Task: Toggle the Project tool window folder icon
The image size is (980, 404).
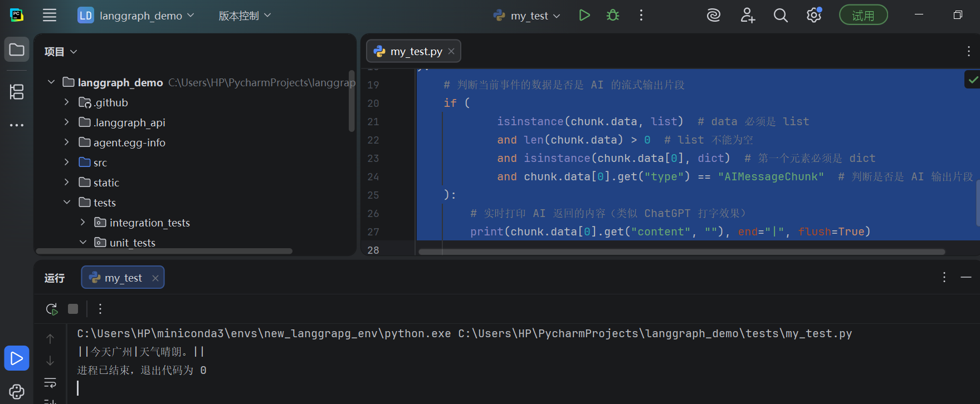Action: tap(17, 50)
